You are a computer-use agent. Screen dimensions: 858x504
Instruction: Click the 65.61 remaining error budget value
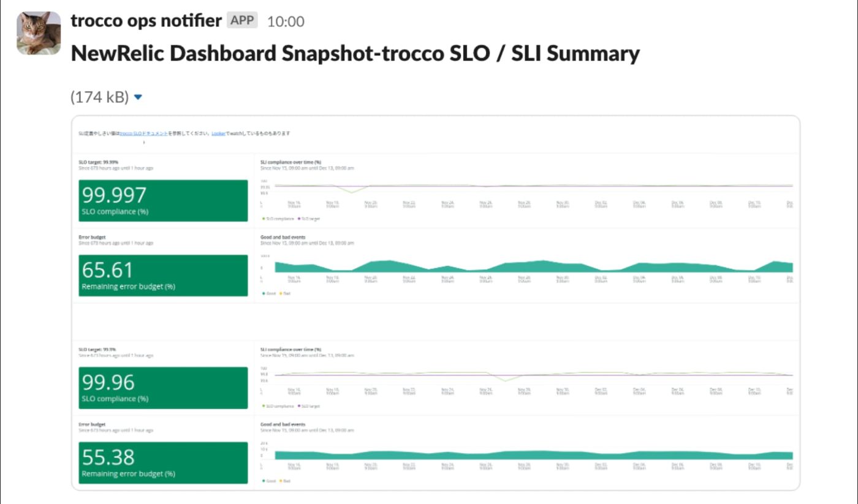[x=107, y=270]
